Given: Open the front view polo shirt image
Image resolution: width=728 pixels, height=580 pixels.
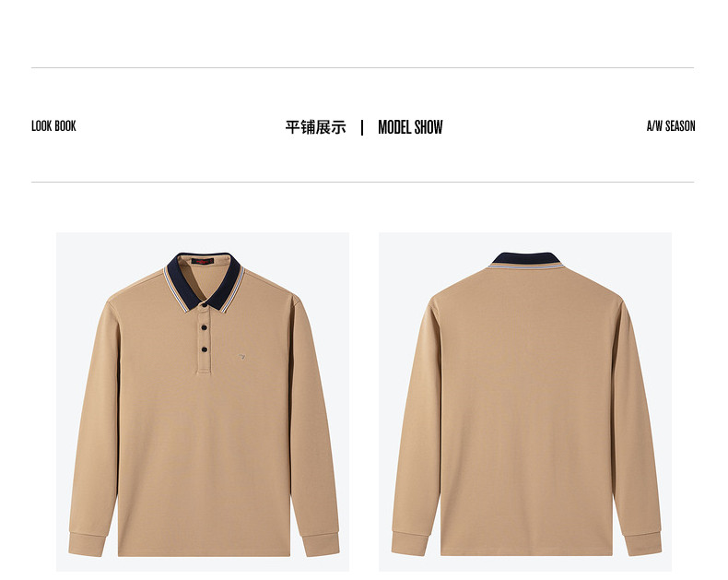Looking at the screenshot, I should tap(203, 402).
